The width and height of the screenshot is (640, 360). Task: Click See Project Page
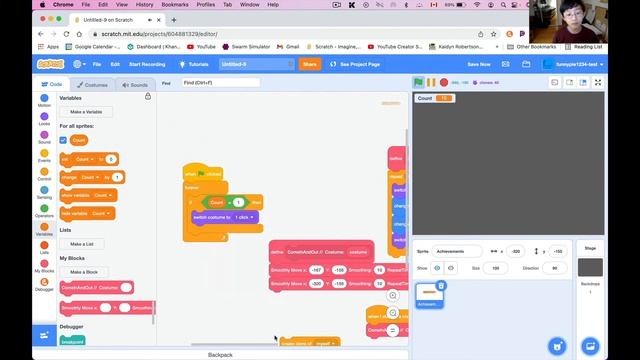click(355, 64)
